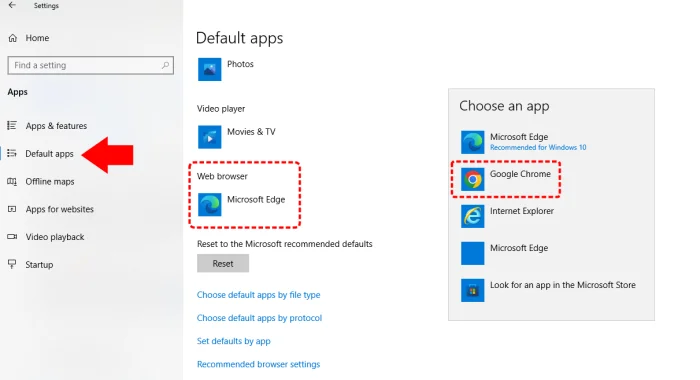Click the Reset button
Image resolution: width=700 pixels, height=380 pixels.
(223, 263)
